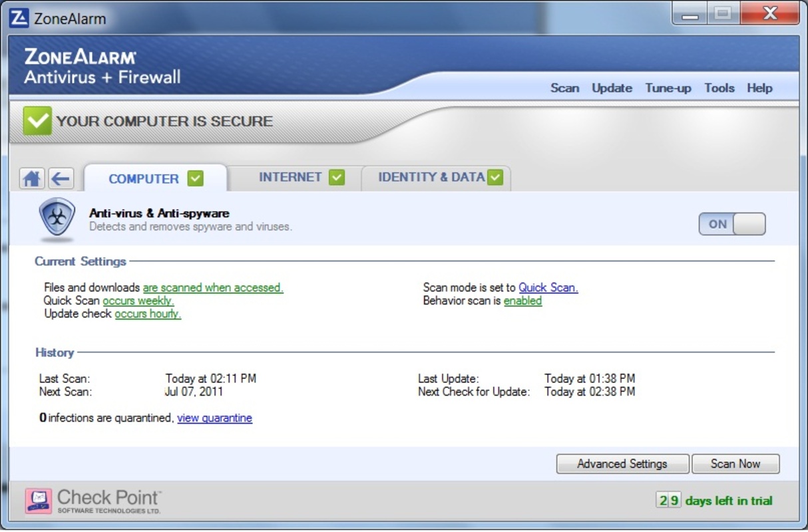This screenshot has width=808, height=532.
Task: Toggle Anti-virus & Anti-spyware ON switch
Action: click(x=731, y=224)
